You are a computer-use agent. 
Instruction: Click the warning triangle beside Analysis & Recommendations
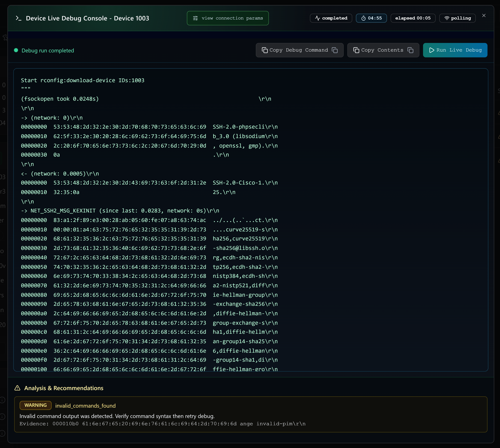(x=17, y=388)
